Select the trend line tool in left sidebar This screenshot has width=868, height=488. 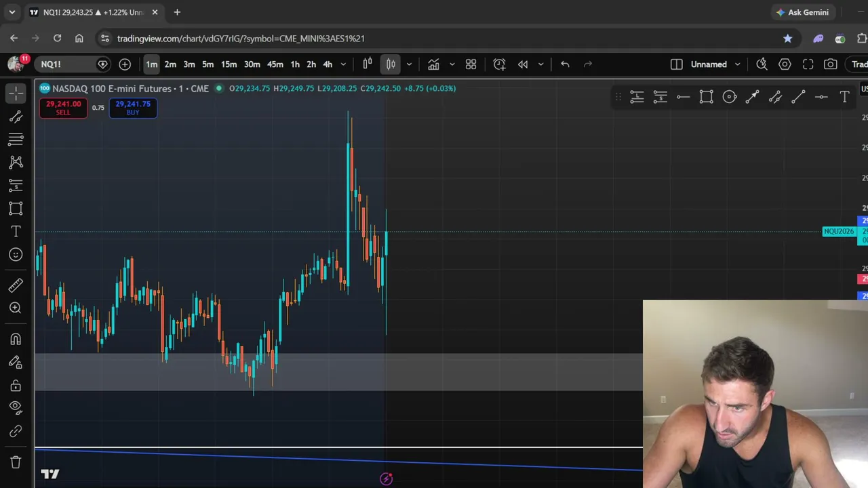16,117
